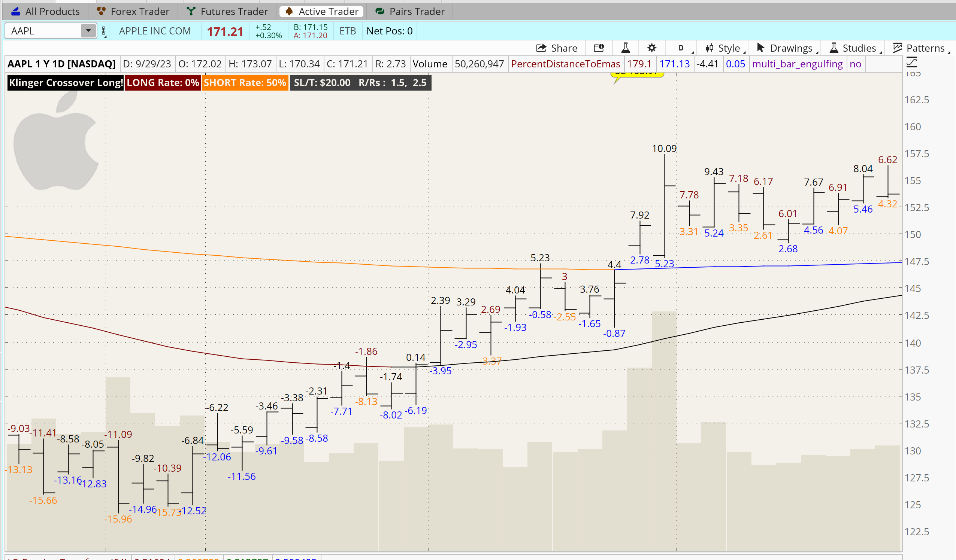Click the APPLE INC COM description
The height and width of the screenshot is (560, 956).
point(155,31)
